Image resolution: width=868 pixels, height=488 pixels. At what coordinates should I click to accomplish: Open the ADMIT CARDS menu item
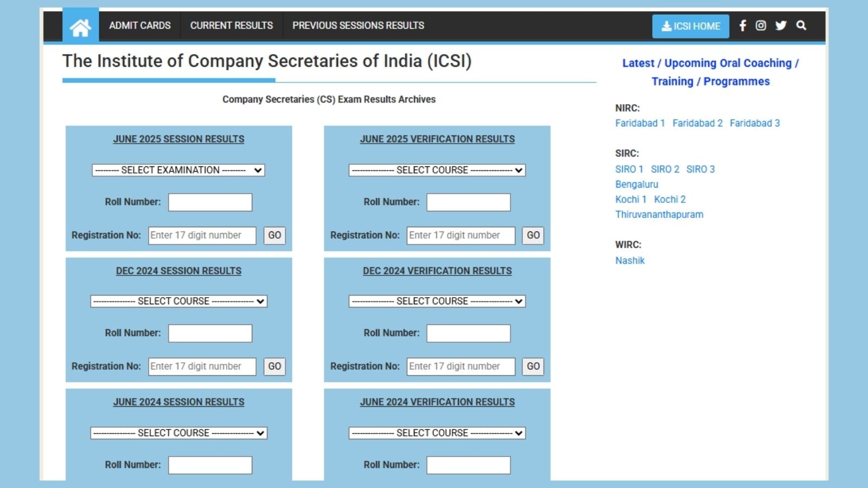click(140, 25)
